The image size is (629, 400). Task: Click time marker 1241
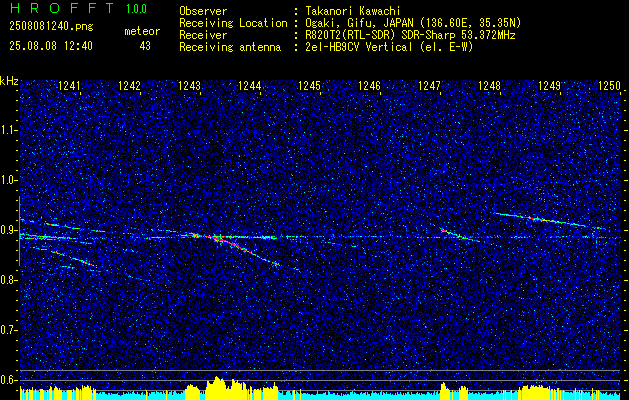click(69, 86)
